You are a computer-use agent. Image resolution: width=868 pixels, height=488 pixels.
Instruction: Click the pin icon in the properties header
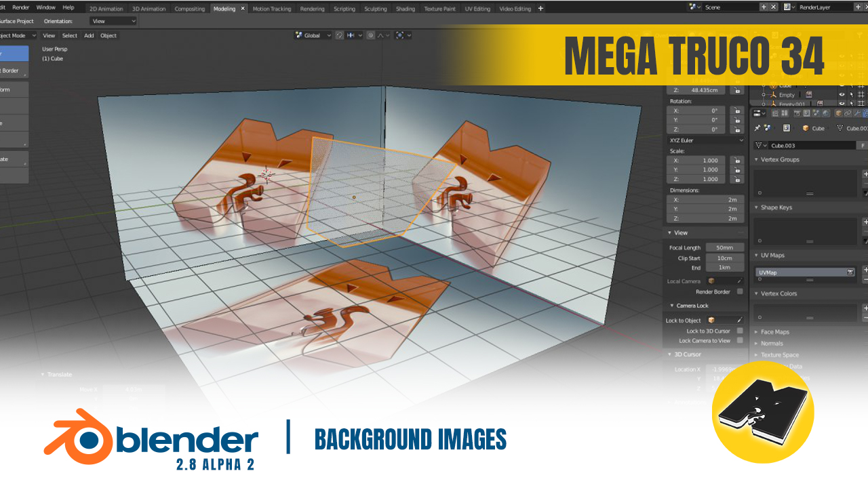pos(757,127)
